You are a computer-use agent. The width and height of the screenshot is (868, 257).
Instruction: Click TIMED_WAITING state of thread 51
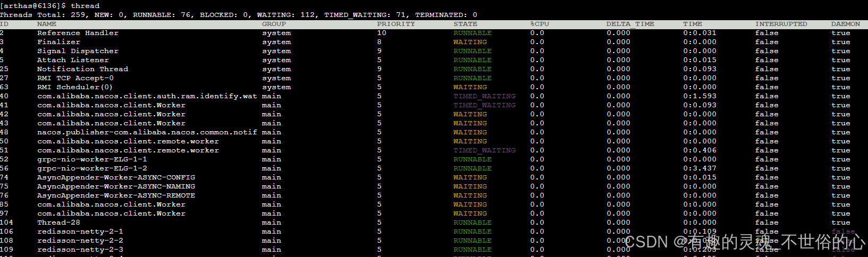[484, 150]
